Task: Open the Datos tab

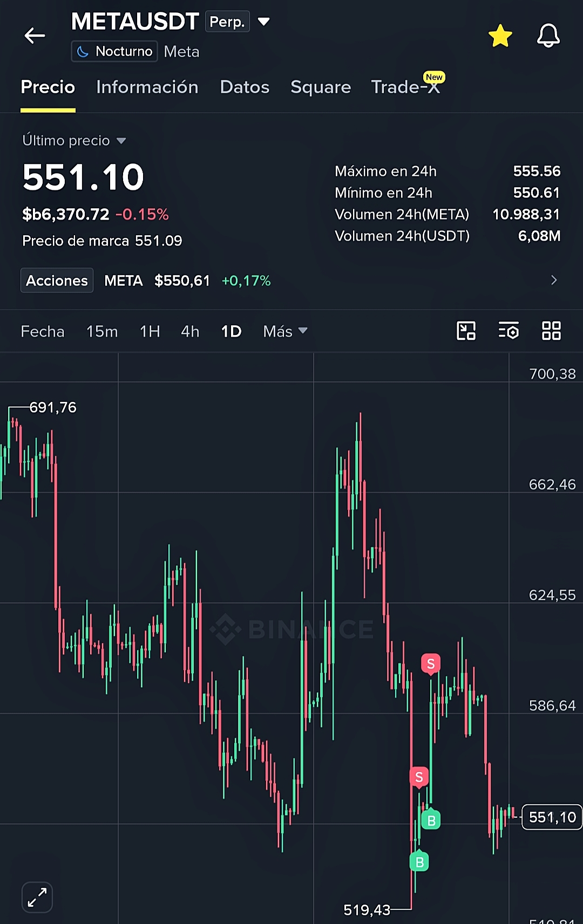Action: 245,87
